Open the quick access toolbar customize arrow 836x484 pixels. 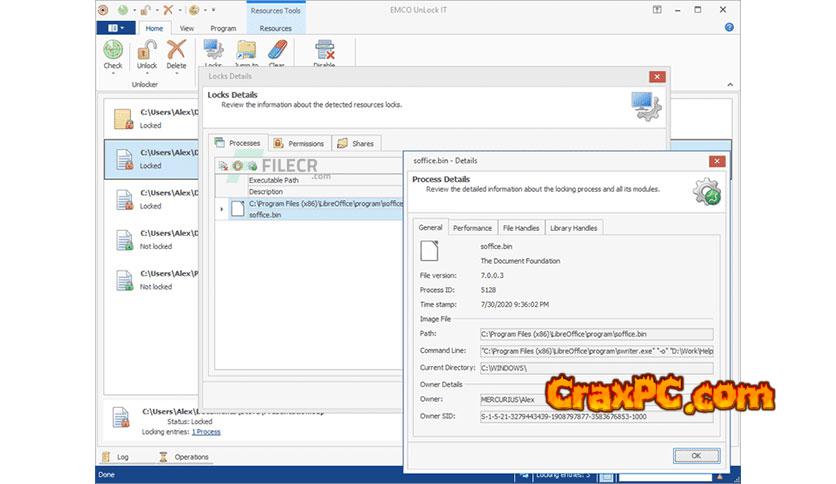214,10
